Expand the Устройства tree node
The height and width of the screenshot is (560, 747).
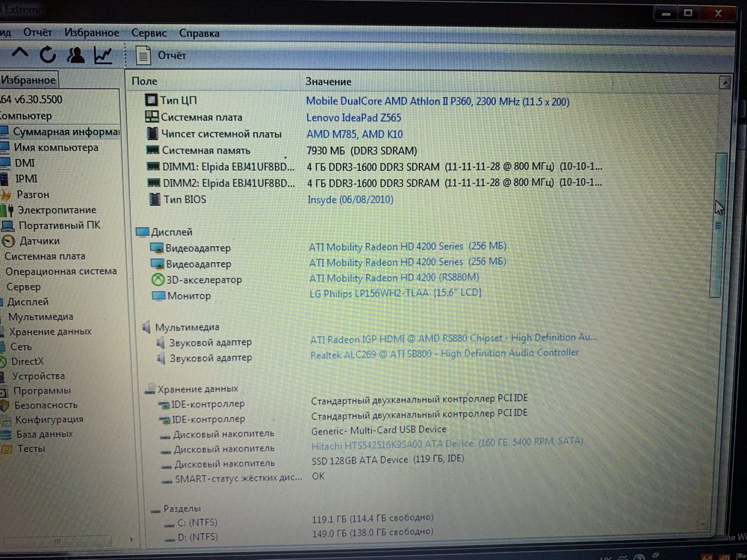(39, 376)
